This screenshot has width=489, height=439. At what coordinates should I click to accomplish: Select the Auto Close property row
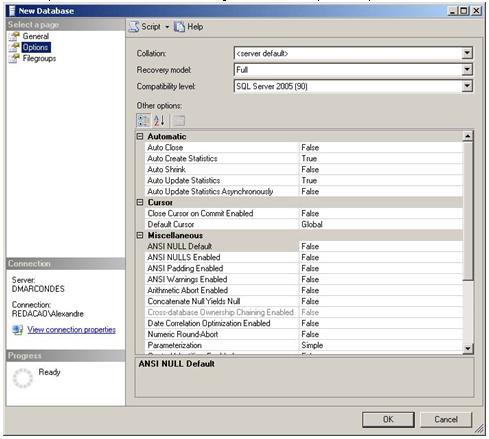(304, 147)
